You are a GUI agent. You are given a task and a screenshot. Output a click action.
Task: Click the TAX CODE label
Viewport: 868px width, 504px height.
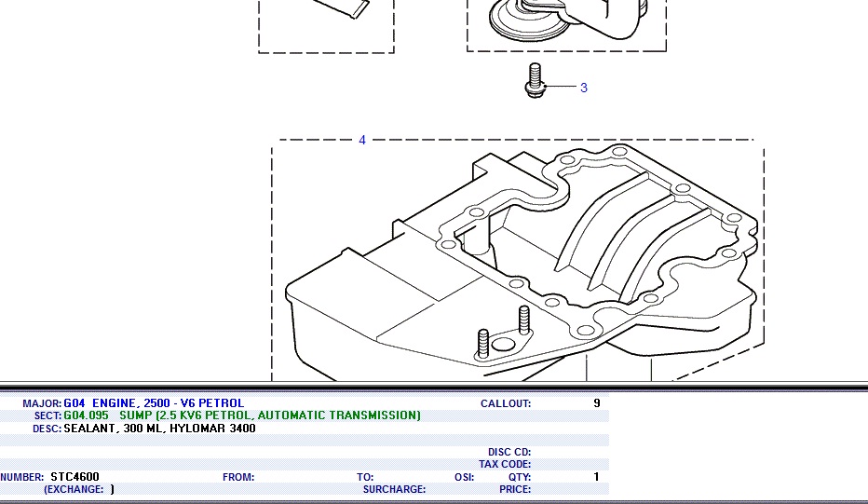505,465
